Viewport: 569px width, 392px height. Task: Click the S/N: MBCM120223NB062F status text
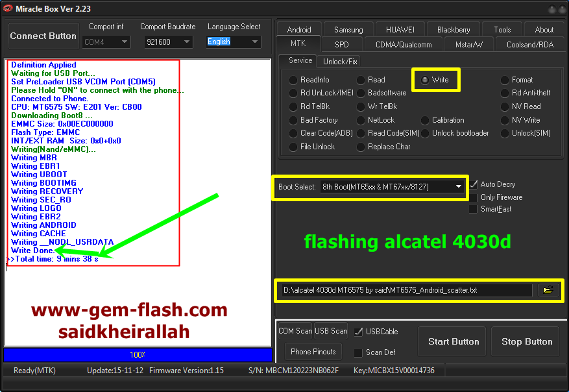click(293, 371)
